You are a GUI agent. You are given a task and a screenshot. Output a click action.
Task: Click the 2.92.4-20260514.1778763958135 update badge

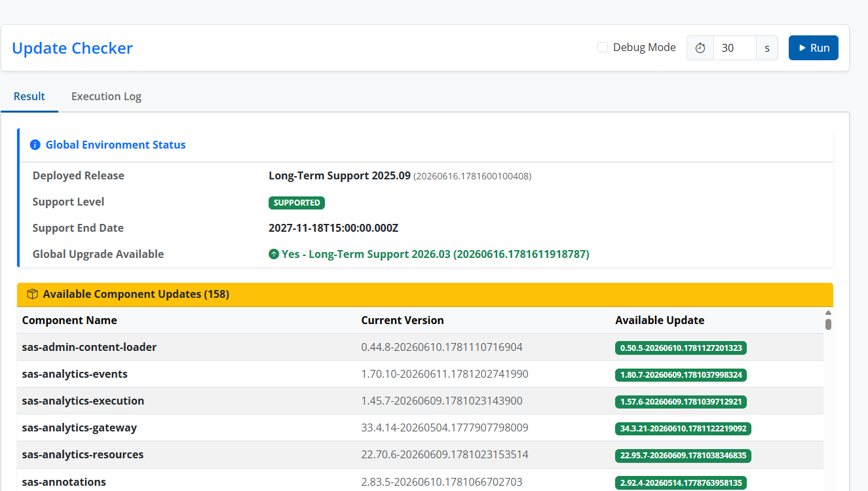click(x=681, y=482)
